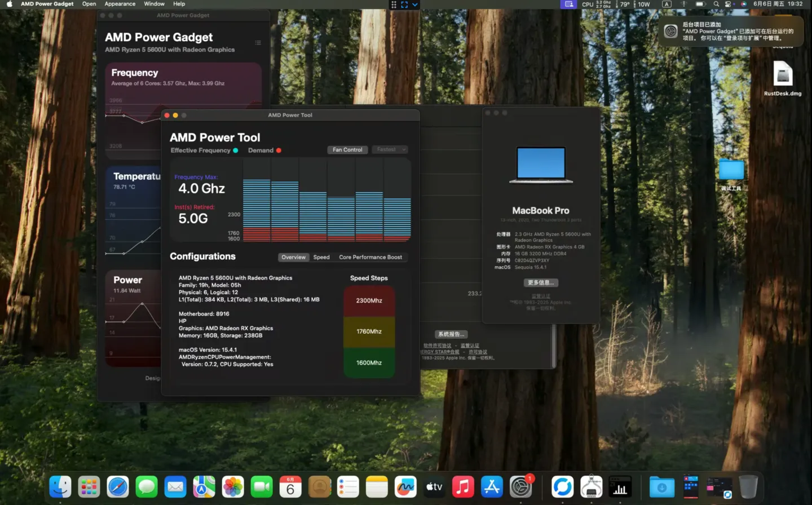Toggle the Demand legend red dot

[279, 150]
